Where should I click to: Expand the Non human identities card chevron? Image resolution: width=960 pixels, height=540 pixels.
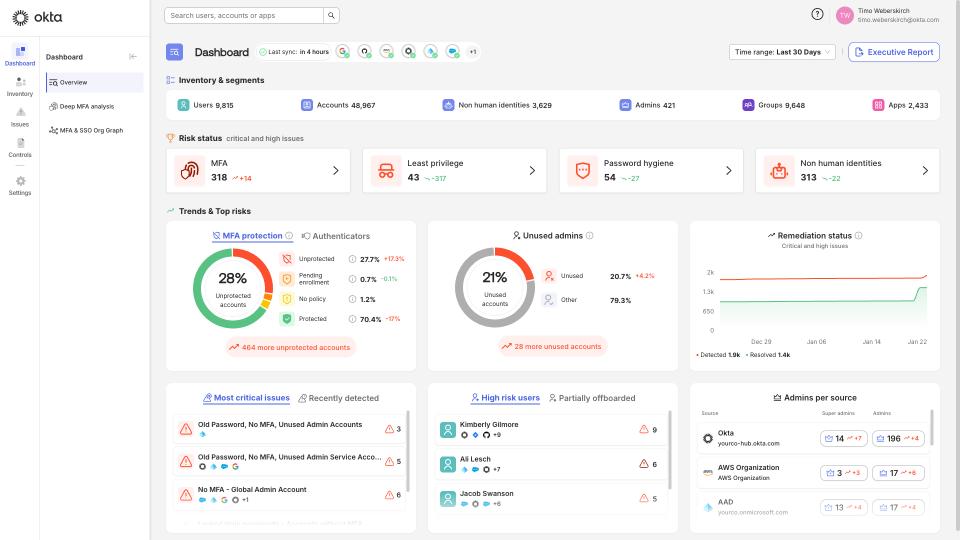(x=925, y=171)
